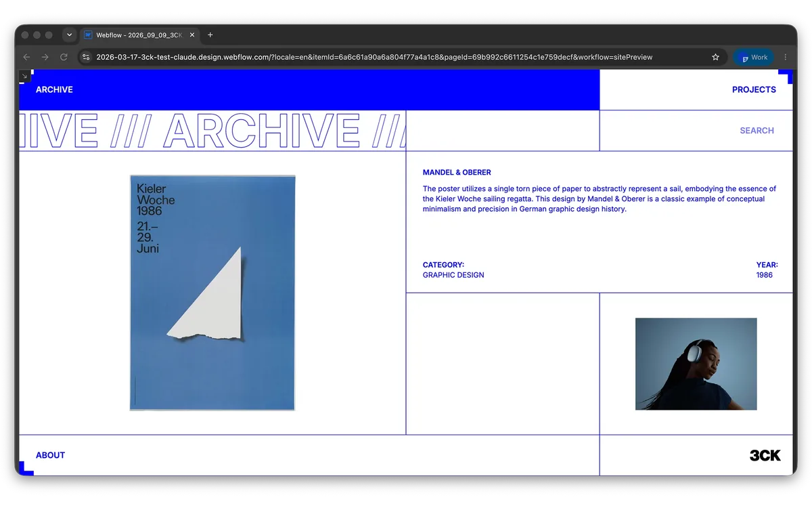Close the Webflow browser tab
This screenshot has width=812, height=508.
pyautogui.click(x=192, y=35)
